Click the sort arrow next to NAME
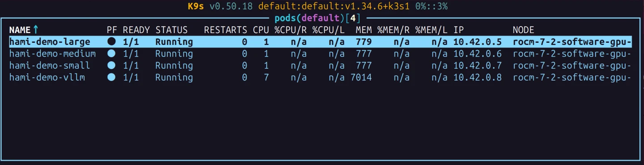Viewport: 644px width, 165px height. pyautogui.click(x=36, y=30)
